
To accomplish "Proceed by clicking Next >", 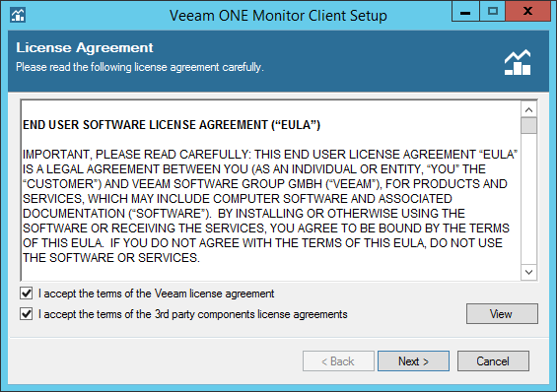I will (x=413, y=361).
